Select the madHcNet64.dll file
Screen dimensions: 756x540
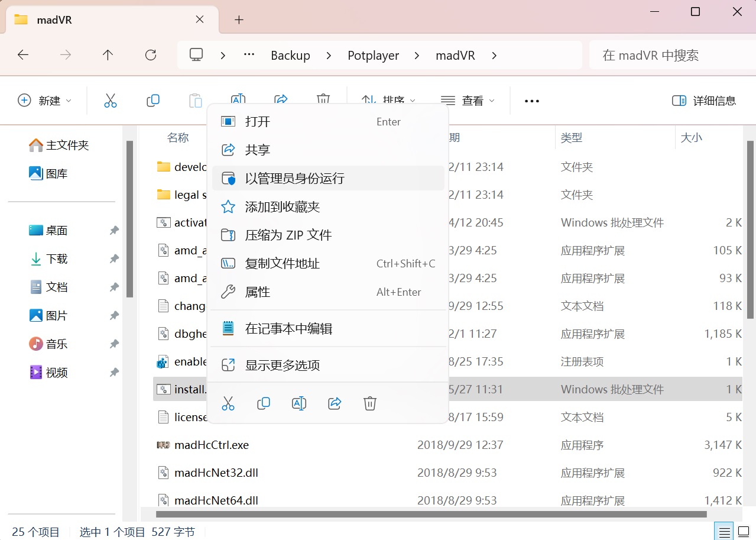tap(216, 500)
